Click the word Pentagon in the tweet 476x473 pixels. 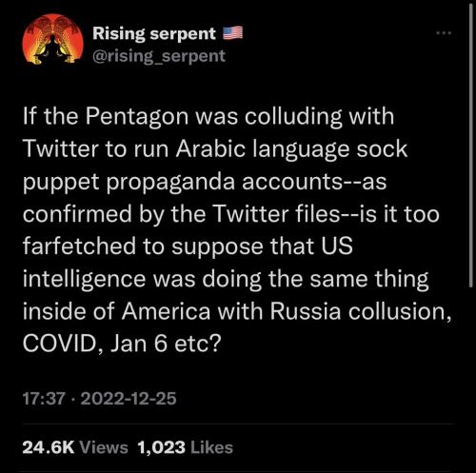(x=137, y=117)
